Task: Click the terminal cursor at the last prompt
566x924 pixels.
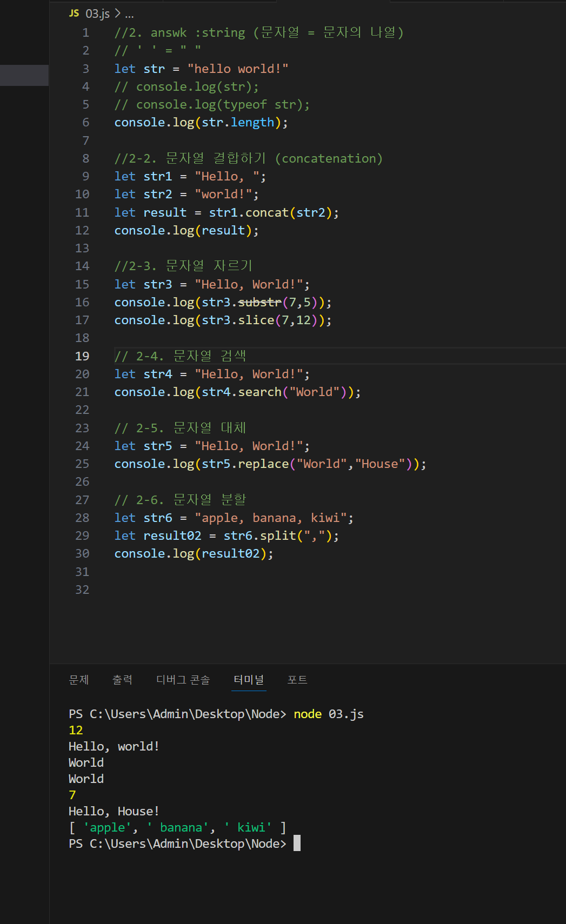Action: pos(297,843)
